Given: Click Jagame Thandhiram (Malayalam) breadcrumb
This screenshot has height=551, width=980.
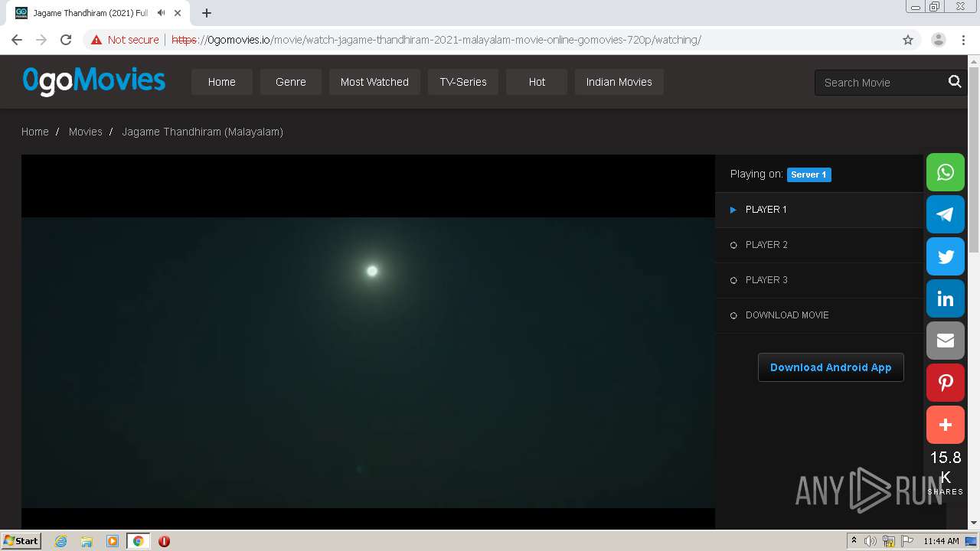Looking at the screenshot, I should click(x=203, y=132).
